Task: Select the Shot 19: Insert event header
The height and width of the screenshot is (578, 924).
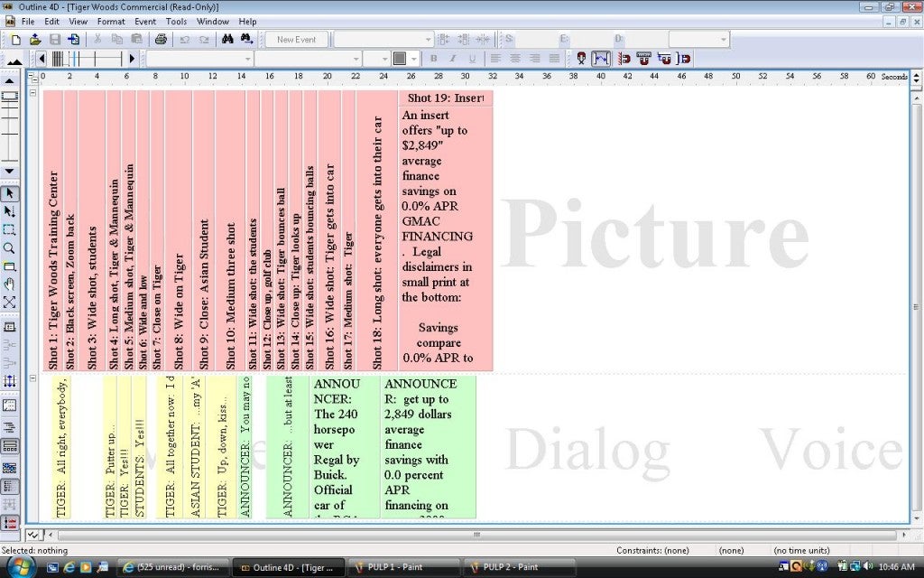Action: 446,98
